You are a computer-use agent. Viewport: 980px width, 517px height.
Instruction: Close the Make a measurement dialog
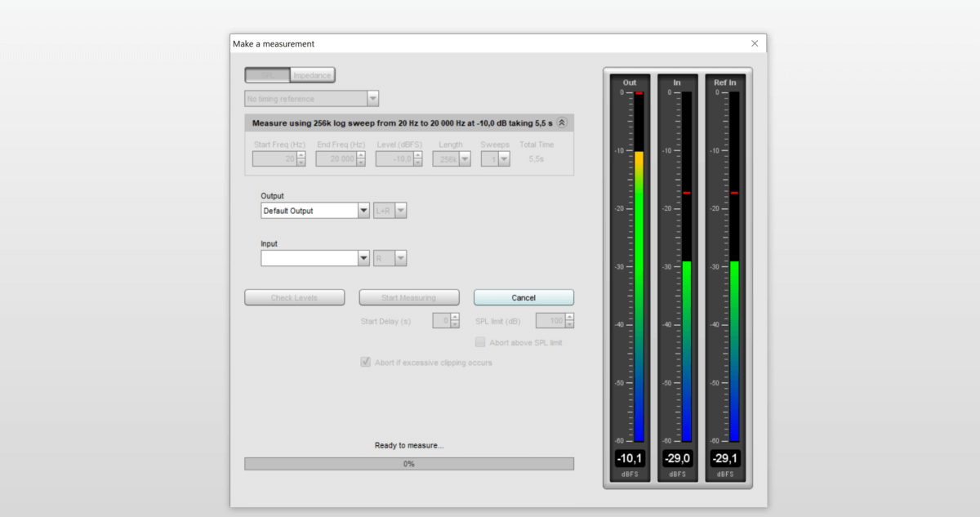755,43
